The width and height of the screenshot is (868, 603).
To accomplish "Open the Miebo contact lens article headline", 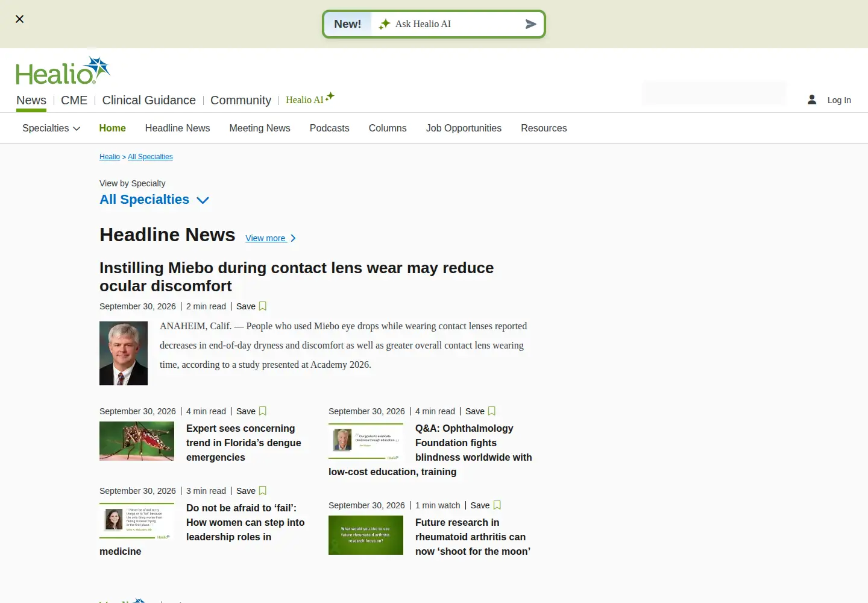I will (297, 277).
